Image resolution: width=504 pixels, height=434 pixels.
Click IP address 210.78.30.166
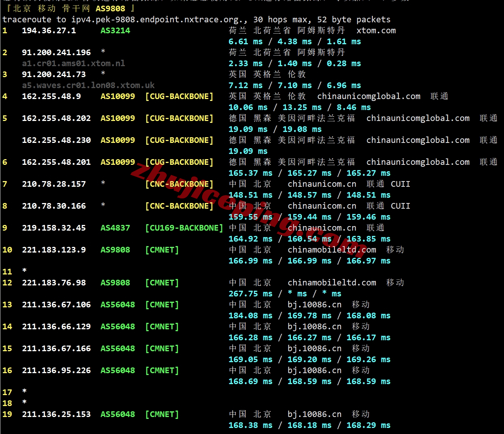pos(54,206)
